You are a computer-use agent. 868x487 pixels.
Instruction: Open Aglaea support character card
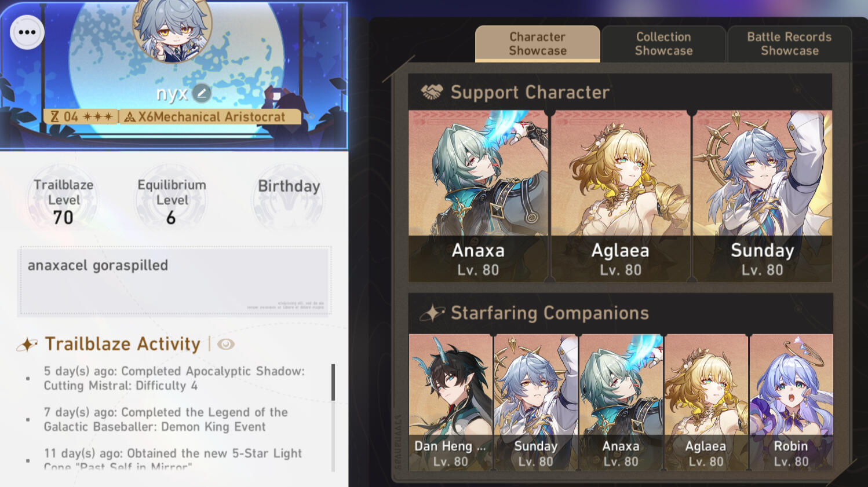(621, 196)
